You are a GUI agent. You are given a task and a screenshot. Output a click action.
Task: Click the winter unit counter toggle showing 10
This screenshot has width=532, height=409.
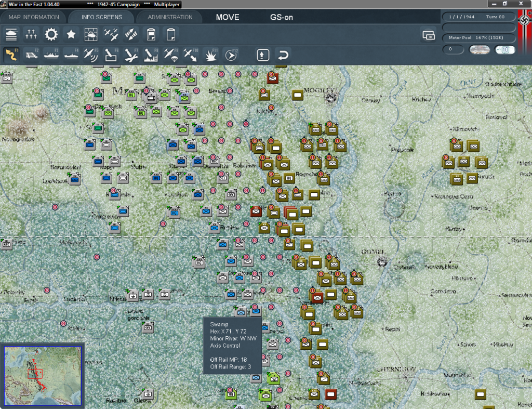click(x=504, y=49)
